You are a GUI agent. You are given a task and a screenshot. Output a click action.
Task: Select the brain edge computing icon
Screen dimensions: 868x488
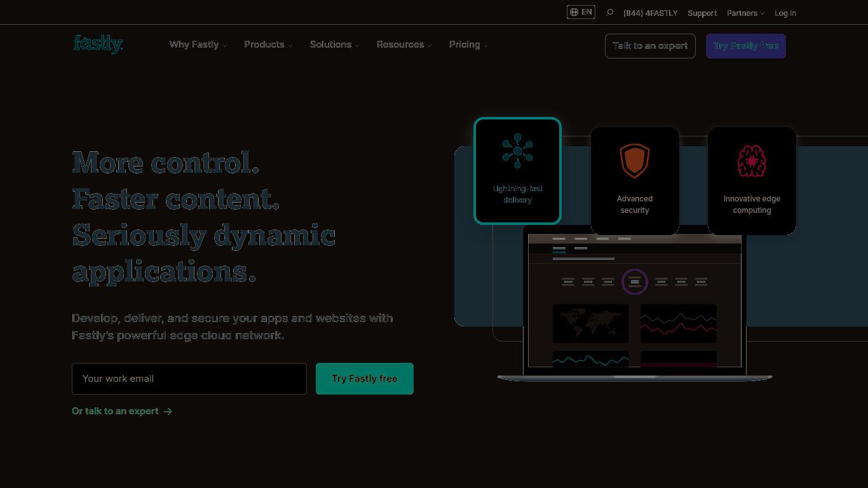tap(752, 161)
